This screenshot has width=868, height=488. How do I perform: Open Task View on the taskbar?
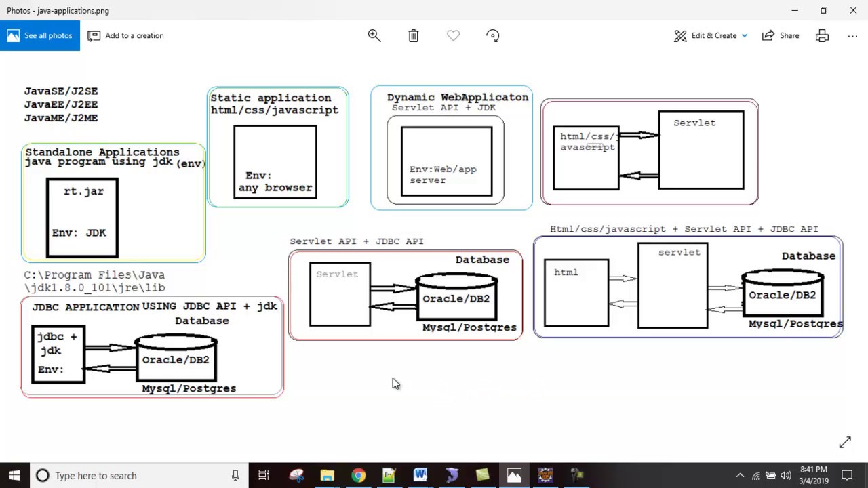(x=264, y=475)
